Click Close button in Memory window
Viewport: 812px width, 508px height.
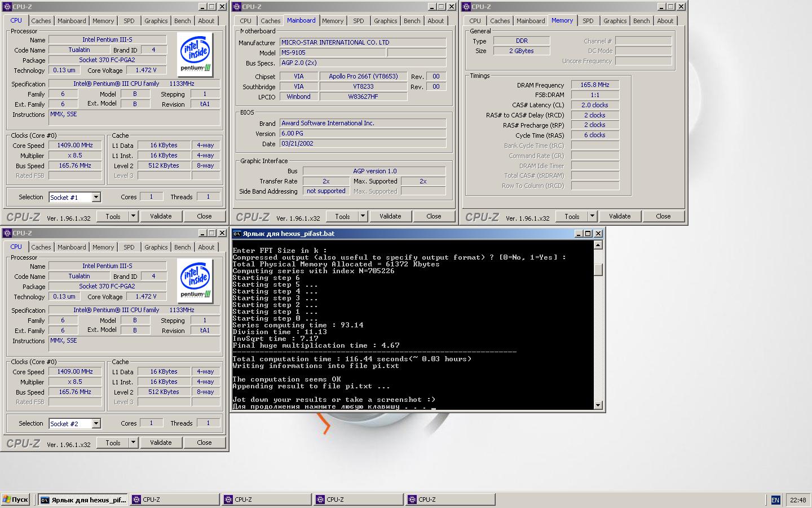coord(663,216)
